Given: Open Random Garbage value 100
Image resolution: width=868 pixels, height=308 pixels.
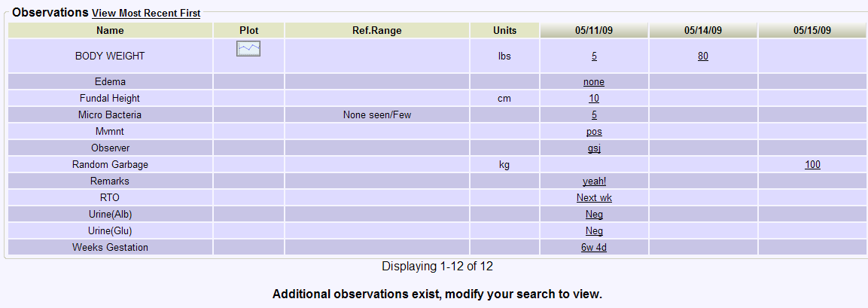Looking at the screenshot, I should tap(812, 164).
